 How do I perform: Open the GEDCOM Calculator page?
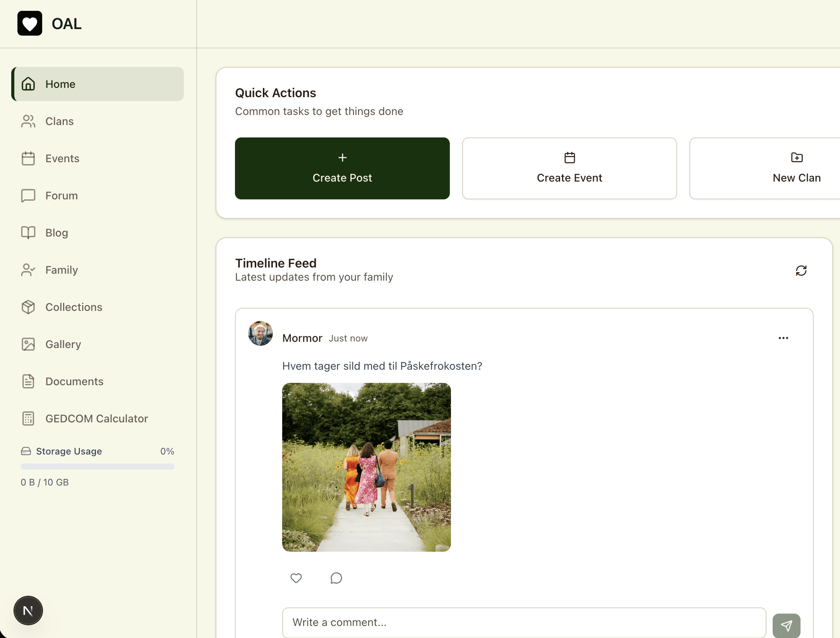click(x=96, y=418)
